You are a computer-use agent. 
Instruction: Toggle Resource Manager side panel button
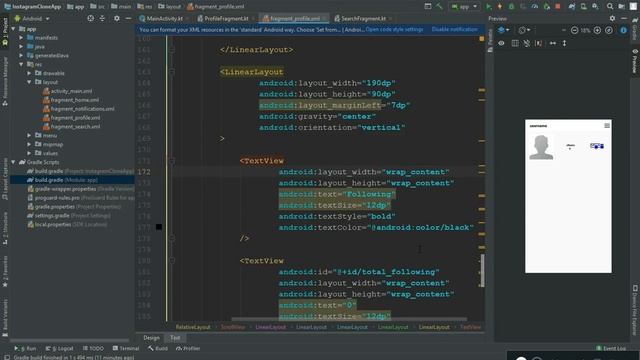click(x=5, y=82)
